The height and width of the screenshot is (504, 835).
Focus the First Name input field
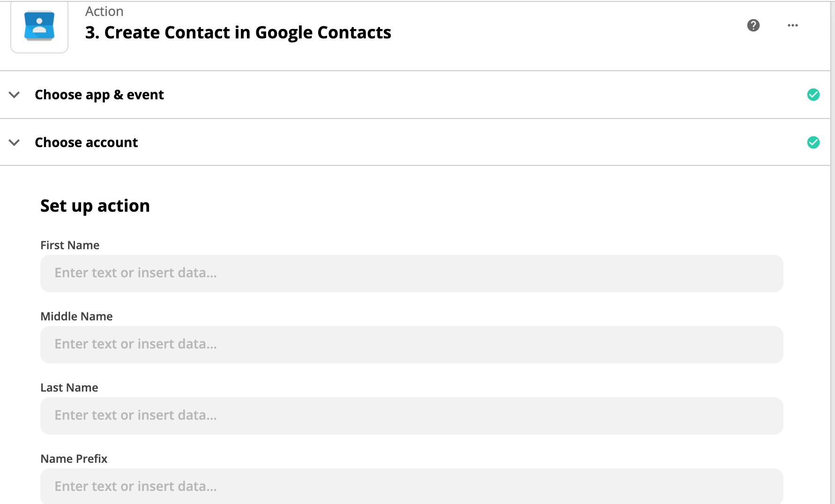click(412, 274)
